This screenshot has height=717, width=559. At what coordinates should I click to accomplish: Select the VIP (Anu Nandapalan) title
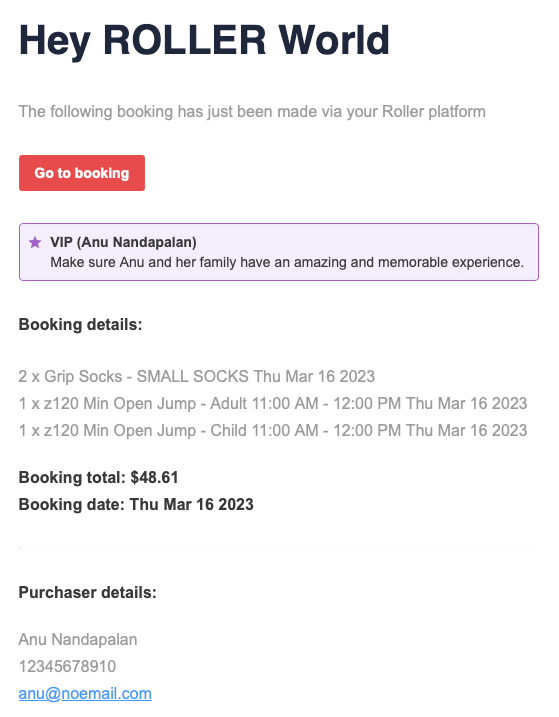coord(123,242)
